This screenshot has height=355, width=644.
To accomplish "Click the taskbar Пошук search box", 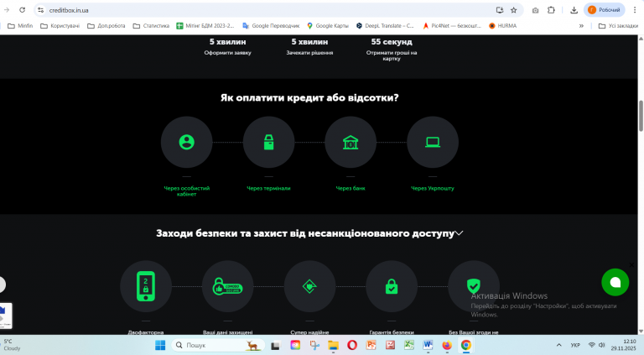I will [x=218, y=345].
